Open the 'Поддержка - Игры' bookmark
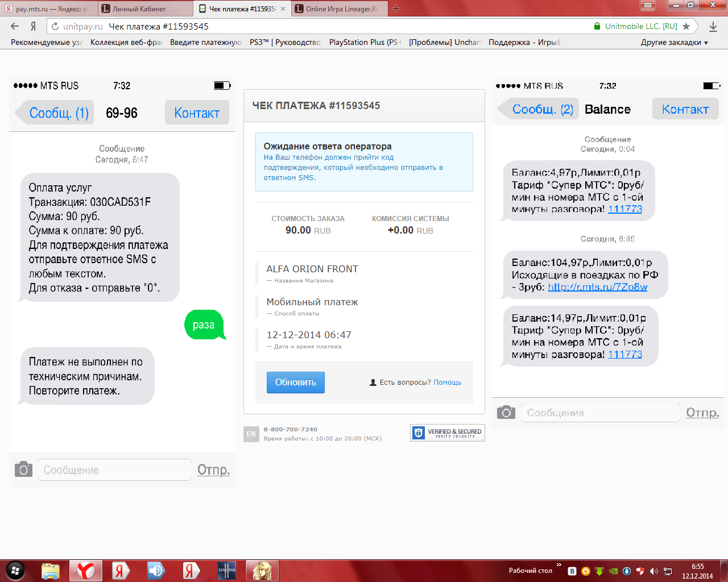This screenshot has width=728, height=582. click(524, 42)
